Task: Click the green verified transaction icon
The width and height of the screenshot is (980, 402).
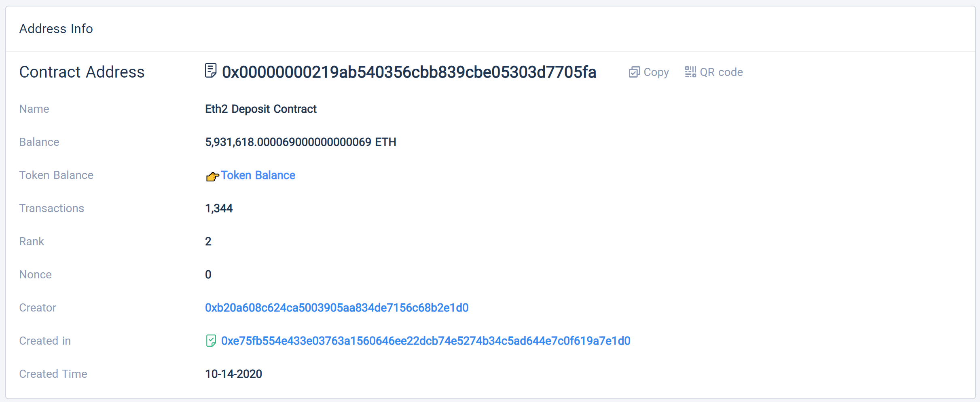Action: coord(211,341)
